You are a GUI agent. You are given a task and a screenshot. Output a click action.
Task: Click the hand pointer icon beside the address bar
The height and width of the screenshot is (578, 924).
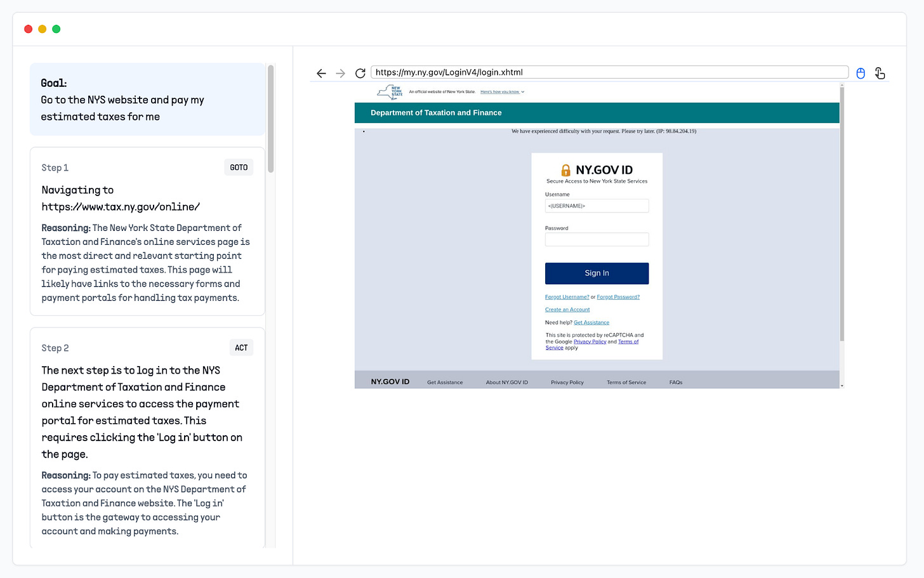coord(880,73)
